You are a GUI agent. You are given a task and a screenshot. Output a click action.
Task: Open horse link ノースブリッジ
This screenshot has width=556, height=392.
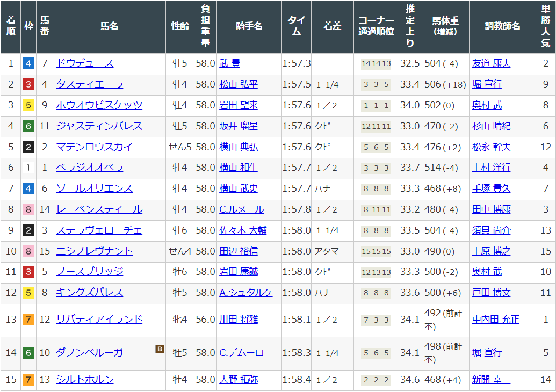(89, 272)
